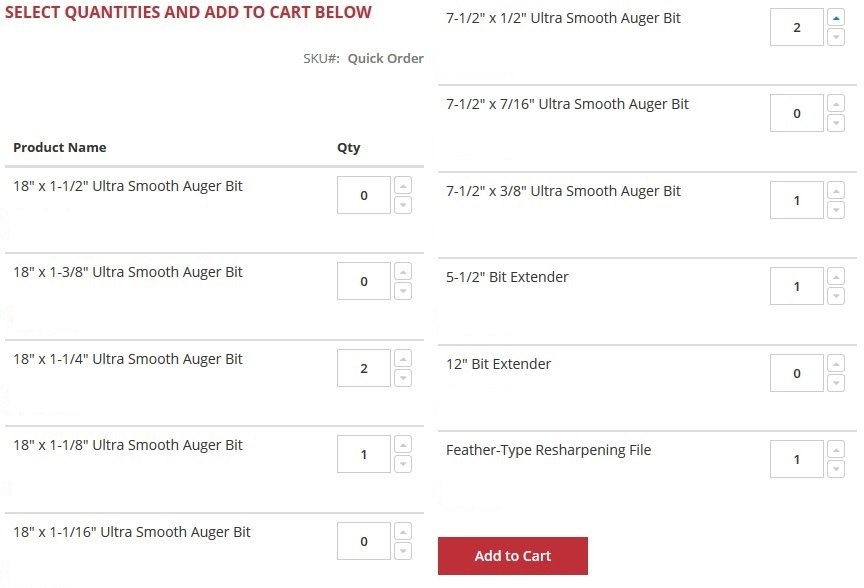The width and height of the screenshot is (864, 588).
Task: Click quantity field for 7-1/2" x 1/2" Auger Bit
Action: [797, 27]
